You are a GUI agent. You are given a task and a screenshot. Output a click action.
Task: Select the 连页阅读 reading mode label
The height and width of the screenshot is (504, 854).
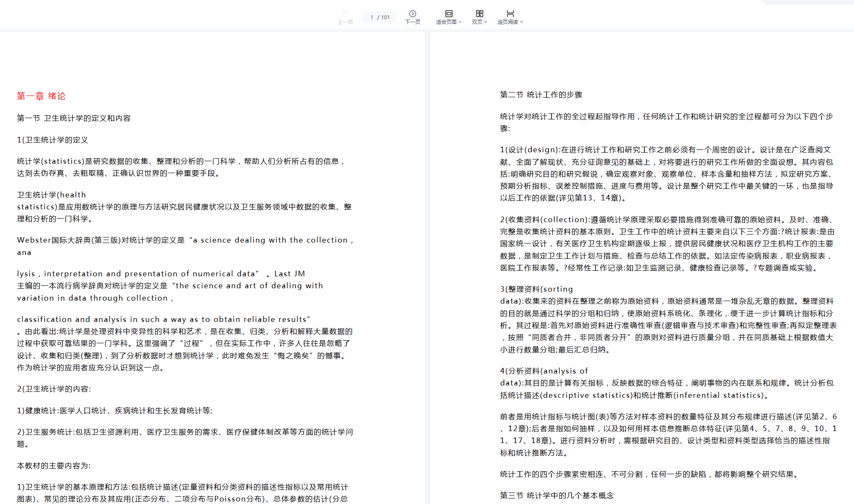(x=507, y=22)
